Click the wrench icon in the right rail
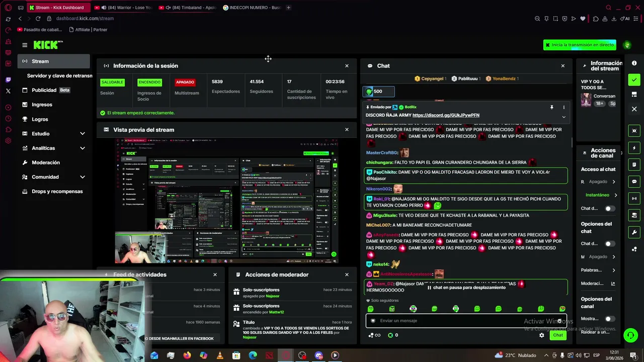The image size is (644, 362). [634, 232]
